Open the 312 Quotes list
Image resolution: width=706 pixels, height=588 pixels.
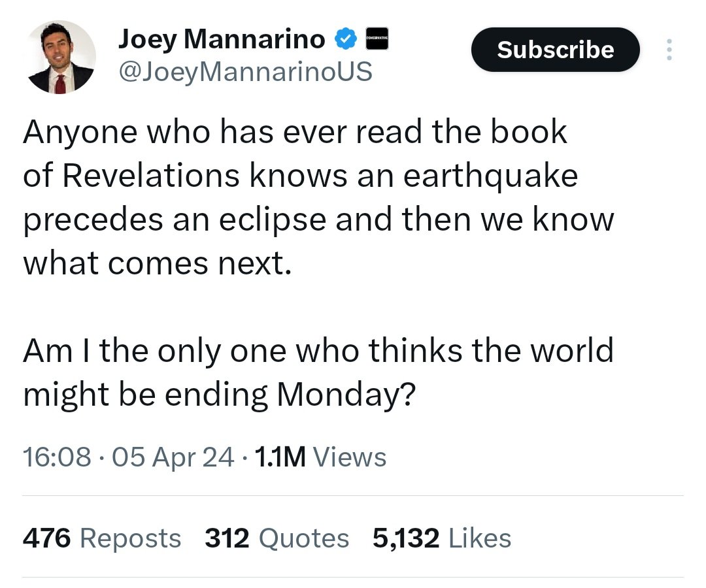277,538
